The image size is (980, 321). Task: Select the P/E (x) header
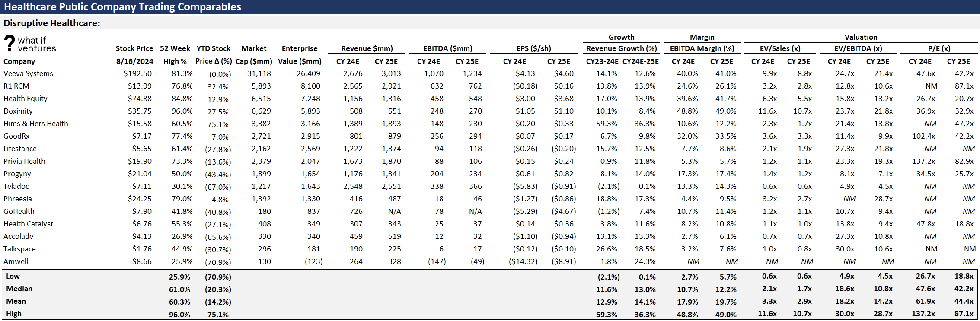tap(939, 48)
